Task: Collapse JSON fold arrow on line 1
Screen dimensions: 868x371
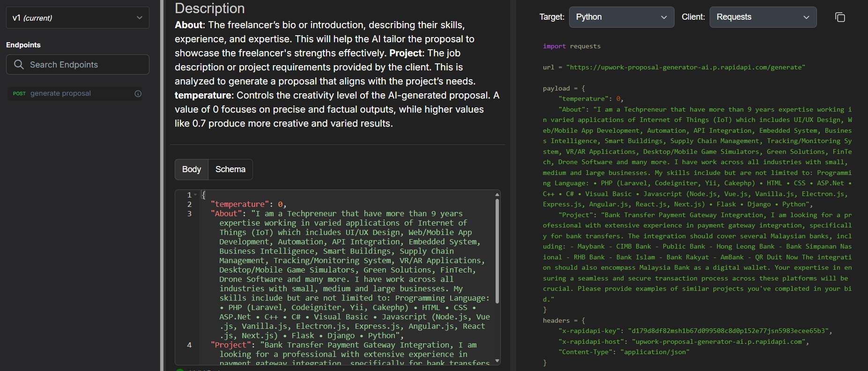Action: pyautogui.click(x=195, y=195)
